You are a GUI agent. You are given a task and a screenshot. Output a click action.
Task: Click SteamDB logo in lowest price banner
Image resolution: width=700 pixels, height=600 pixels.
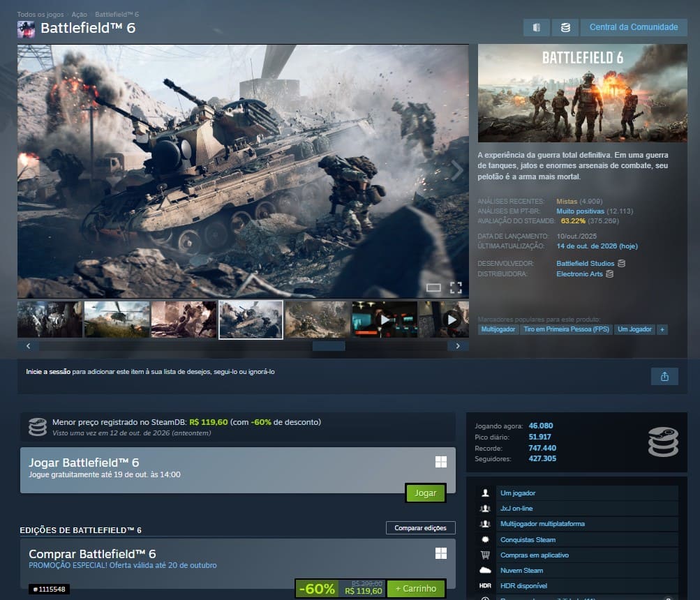click(38, 427)
